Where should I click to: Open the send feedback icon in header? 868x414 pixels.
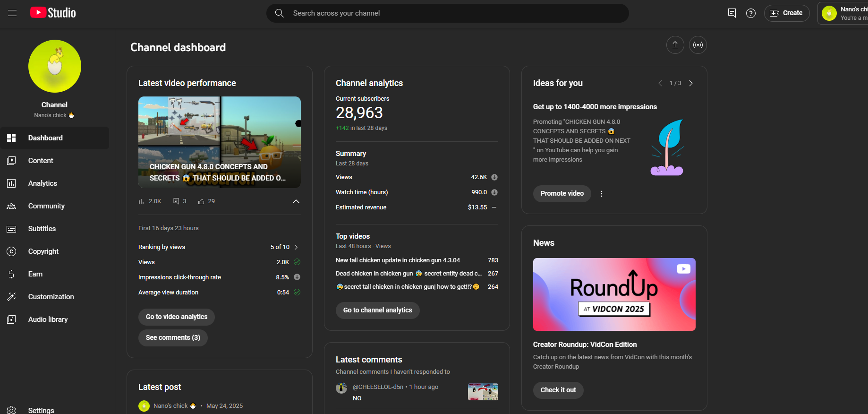click(x=732, y=13)
